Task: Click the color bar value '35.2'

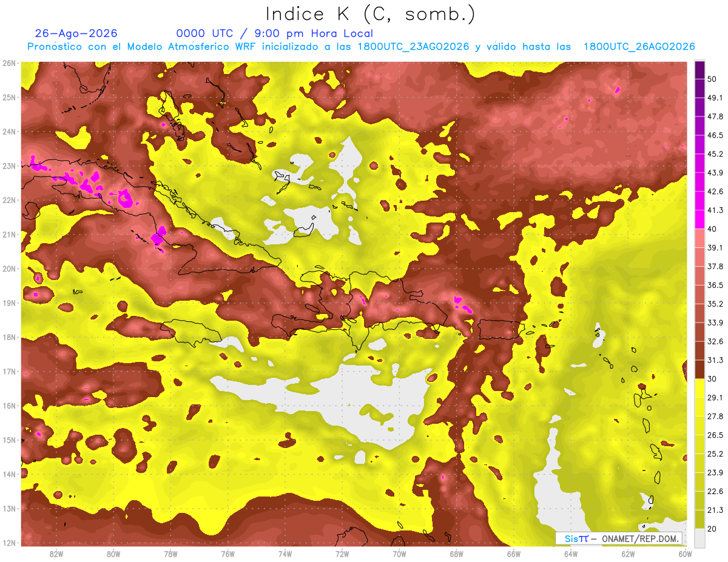Action: point(715,304)
